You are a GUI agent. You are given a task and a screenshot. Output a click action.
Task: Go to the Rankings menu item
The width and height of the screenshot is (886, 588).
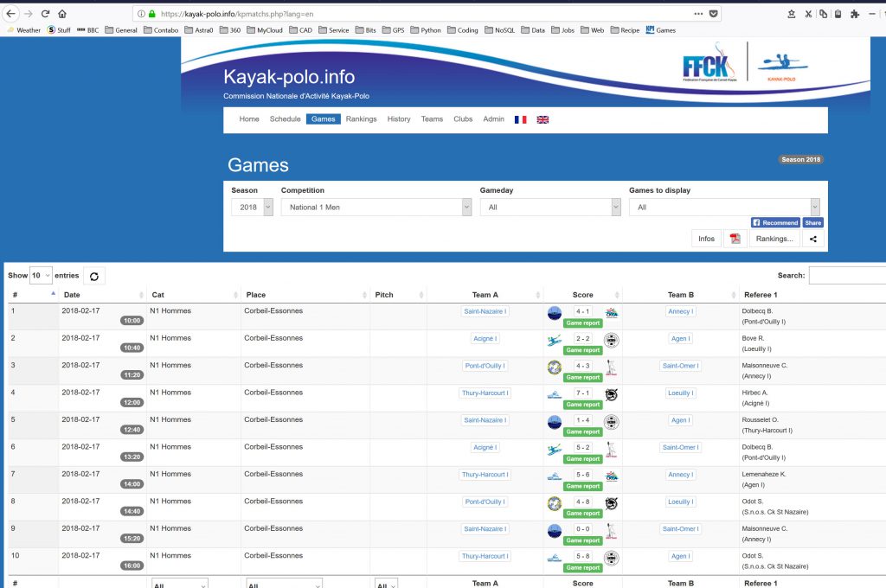[361, 119]
